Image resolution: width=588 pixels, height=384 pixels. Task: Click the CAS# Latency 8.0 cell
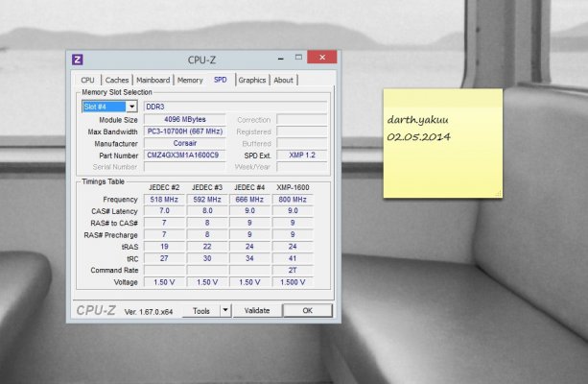pos(207,211)
